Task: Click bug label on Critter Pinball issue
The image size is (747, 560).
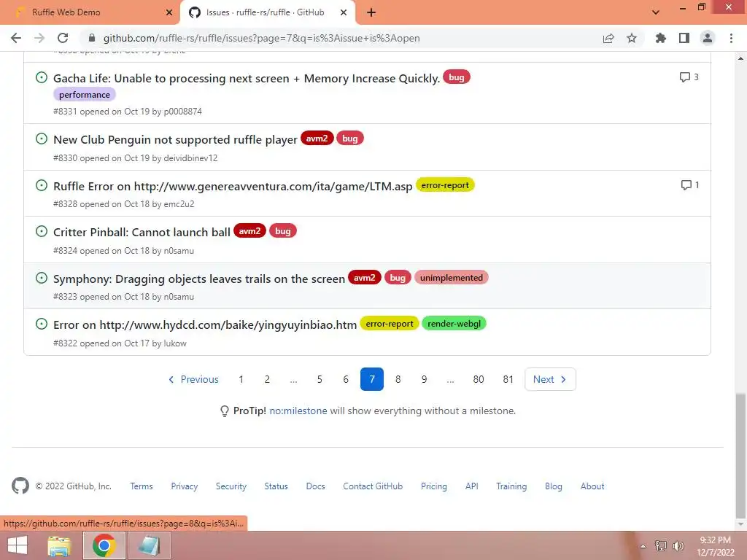Action: click(283, 231)
